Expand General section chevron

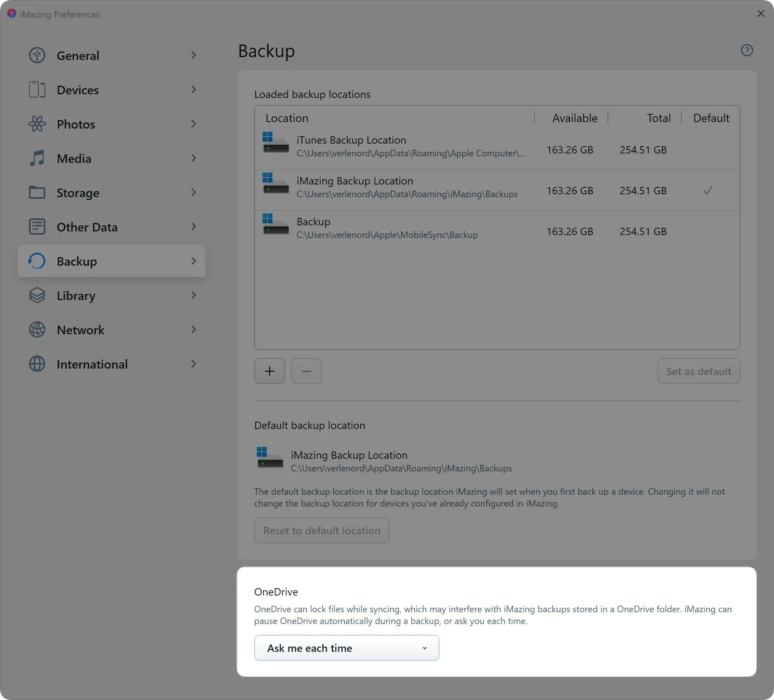pyautogui.click(x=194, y=55)
